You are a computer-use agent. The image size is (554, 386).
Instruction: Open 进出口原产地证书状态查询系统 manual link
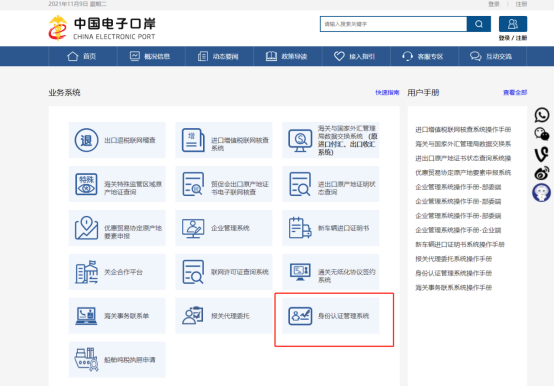click(x=463, y=158)
